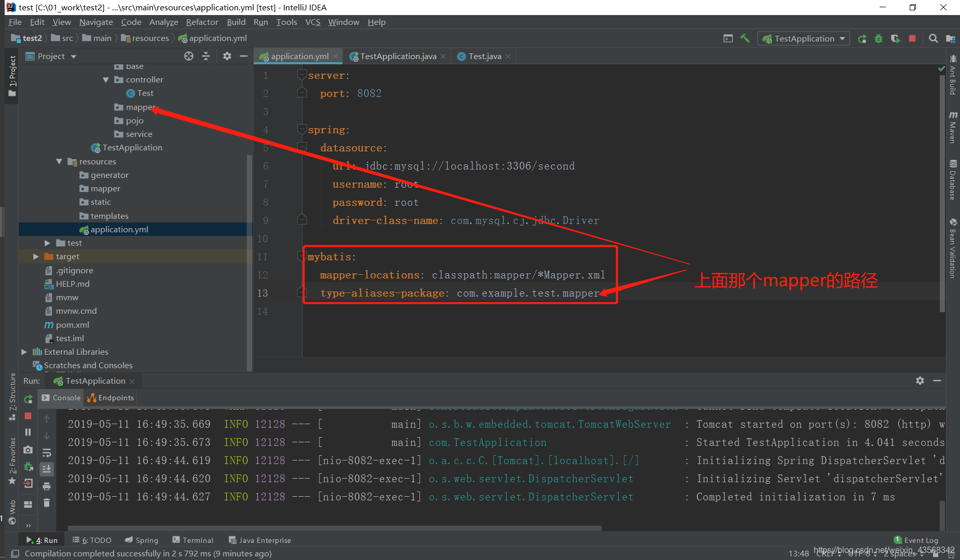
Task: Close the application.yml tab
Action: 336,57
